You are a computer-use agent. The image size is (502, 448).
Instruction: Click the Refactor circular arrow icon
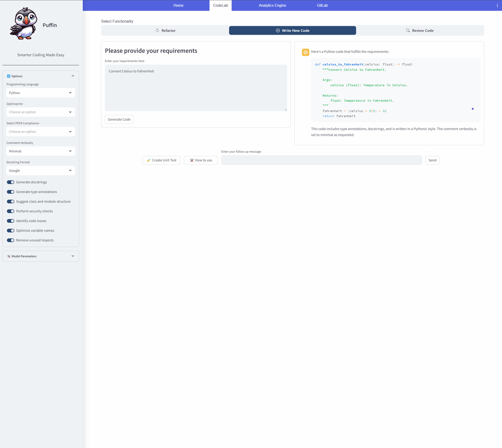click(x=157, y=30)
